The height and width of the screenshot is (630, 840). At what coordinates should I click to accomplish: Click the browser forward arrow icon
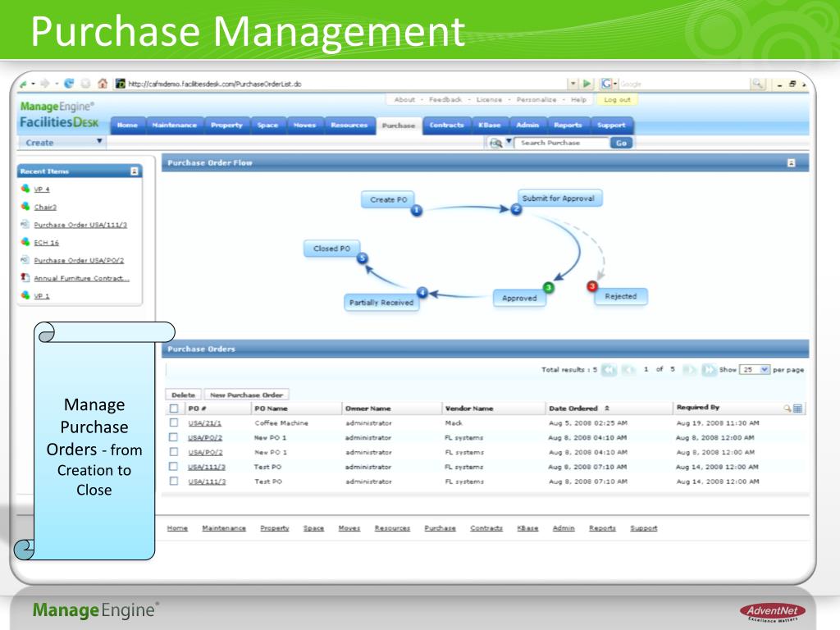pos(44,84)
